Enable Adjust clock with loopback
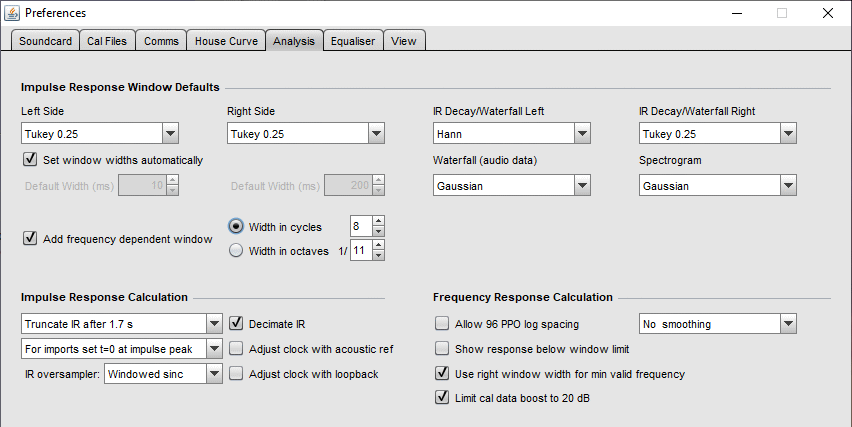This screenshot has width=852, height=427. (236, 374)
